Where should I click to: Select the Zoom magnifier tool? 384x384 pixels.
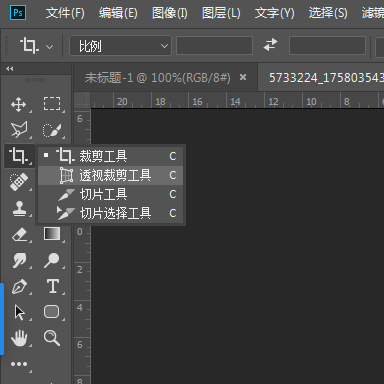pyautogui.click(x=52, y=338)
